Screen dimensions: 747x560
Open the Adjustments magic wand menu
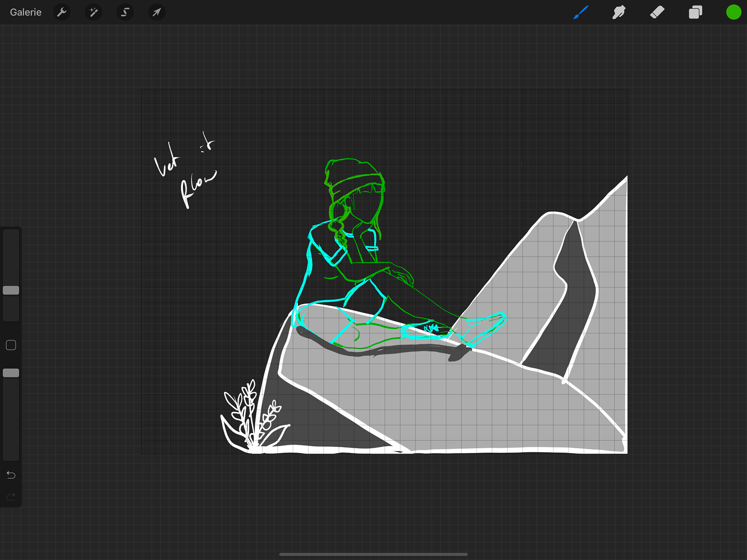pyautogui.click(x=93, y=12)
